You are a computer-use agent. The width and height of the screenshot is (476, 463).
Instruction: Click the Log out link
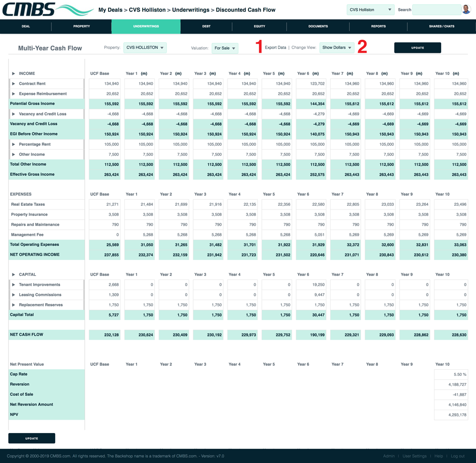point(458,456)
